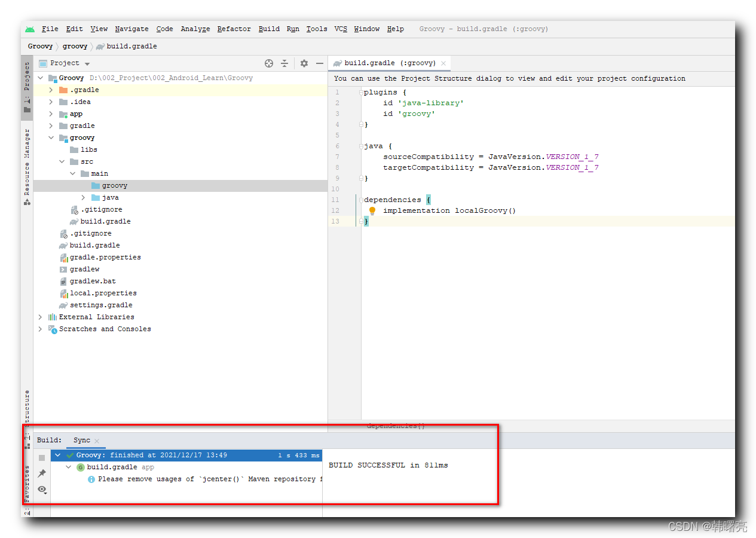Screen dimensions: 756x538
Task: Select gradlew.bat file
Action: click(87, 281)
